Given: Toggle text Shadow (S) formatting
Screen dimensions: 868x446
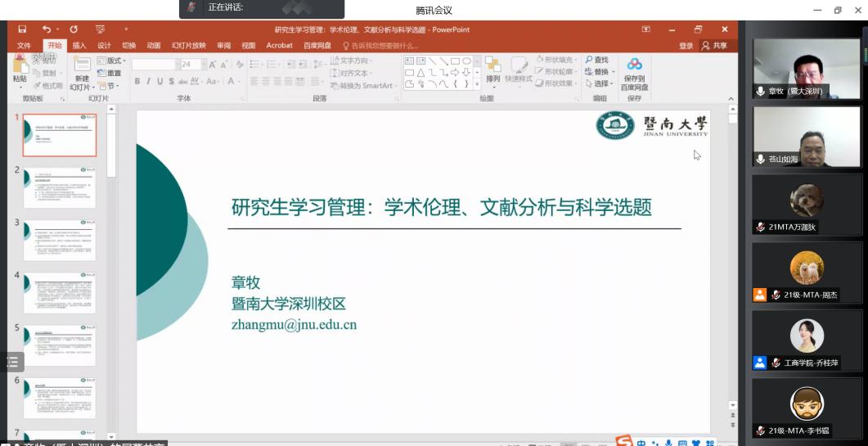Looking at the screenshot, I should click(x=171, y=82).
